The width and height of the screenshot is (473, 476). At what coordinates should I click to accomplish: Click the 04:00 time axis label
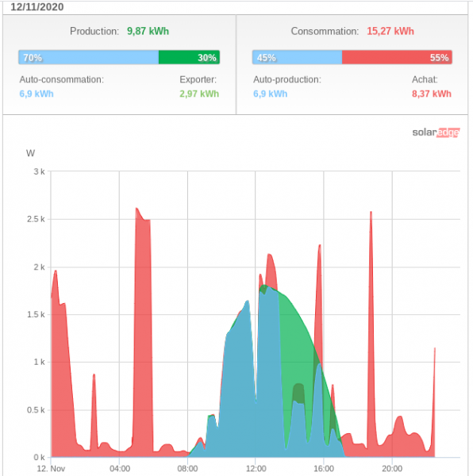coord(120,468)
